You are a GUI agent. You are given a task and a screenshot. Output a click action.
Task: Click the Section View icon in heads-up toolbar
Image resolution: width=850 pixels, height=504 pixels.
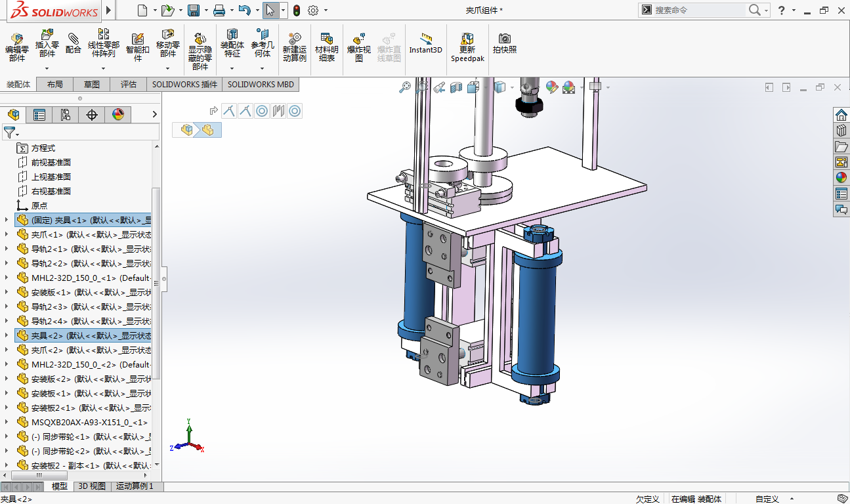click(456, 87)
